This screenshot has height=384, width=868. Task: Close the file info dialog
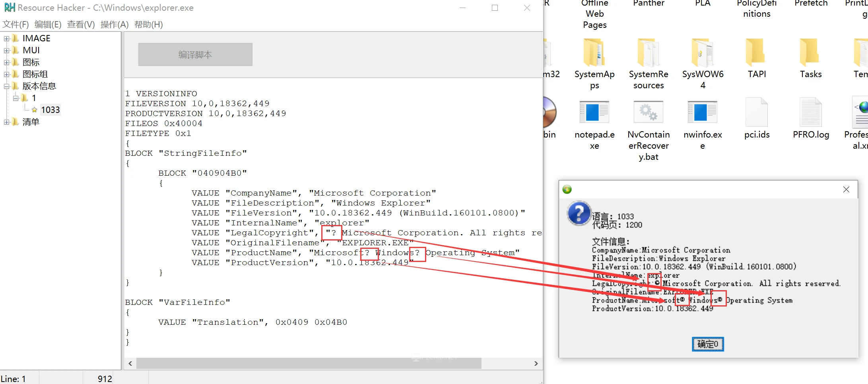tap(846, 190)
